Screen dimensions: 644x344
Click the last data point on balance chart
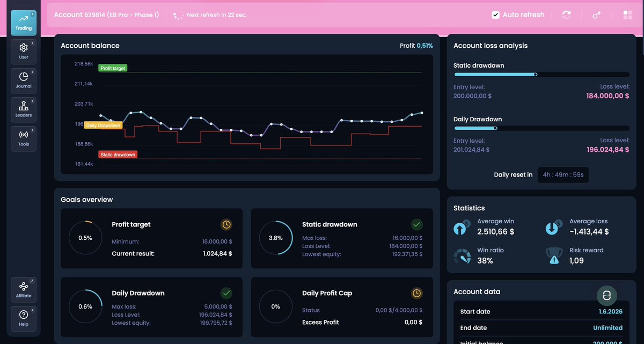(422, 113)
